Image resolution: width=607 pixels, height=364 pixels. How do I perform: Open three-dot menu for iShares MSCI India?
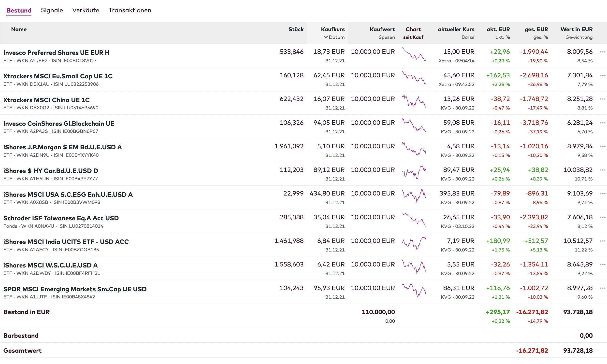[x=602, y=241]
